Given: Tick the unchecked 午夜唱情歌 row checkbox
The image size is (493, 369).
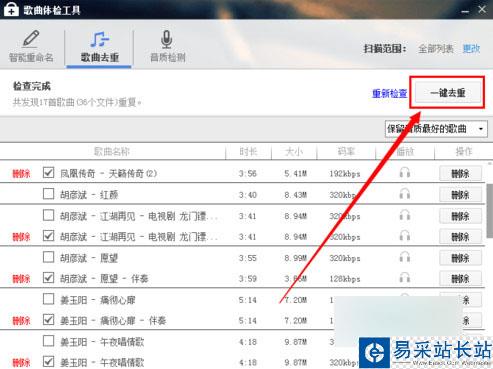Looking at the screenshot, I should [48, 341].
